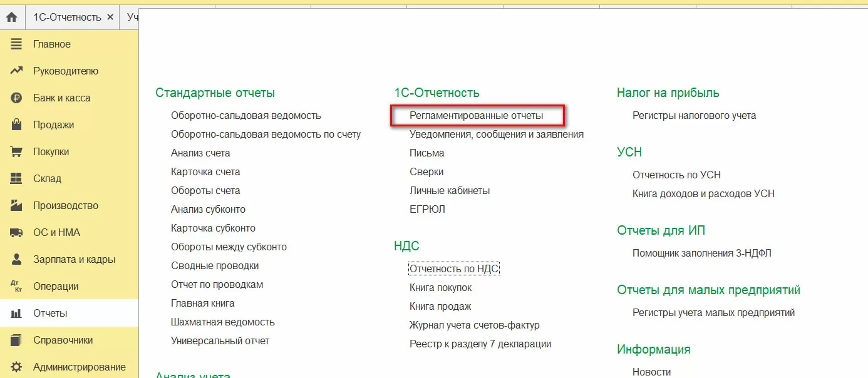Click the Главное menu icon

click(16, 44)
